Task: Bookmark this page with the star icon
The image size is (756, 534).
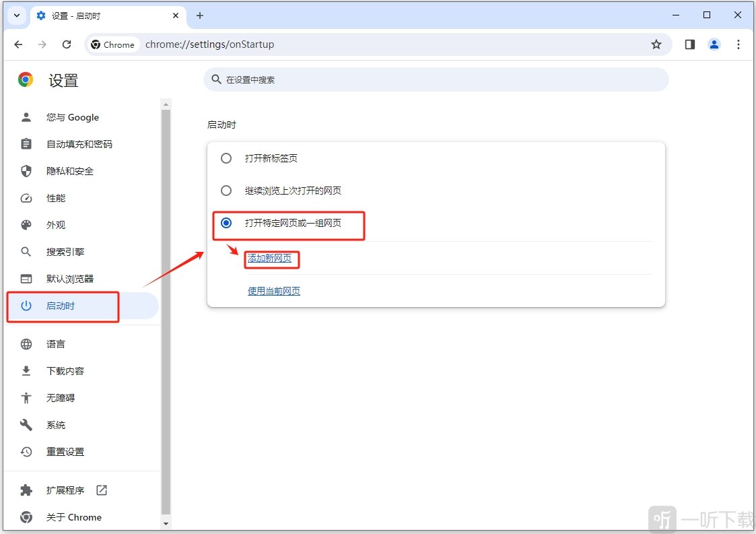Action: point(656,44)
